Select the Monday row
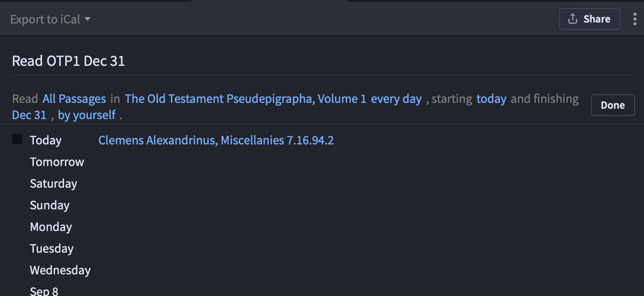 pos(51,227)
